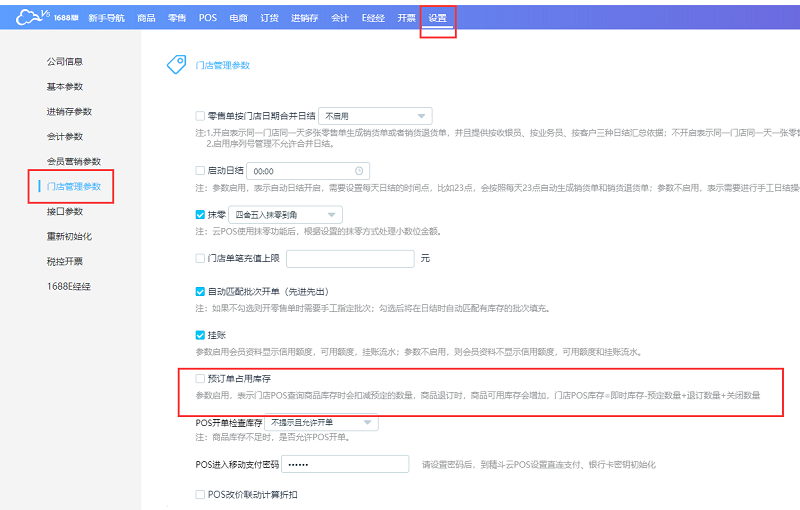Open 重新初始化 from the sidebar
Viewport: 800px width, 510px height.
tap(69, 236)
